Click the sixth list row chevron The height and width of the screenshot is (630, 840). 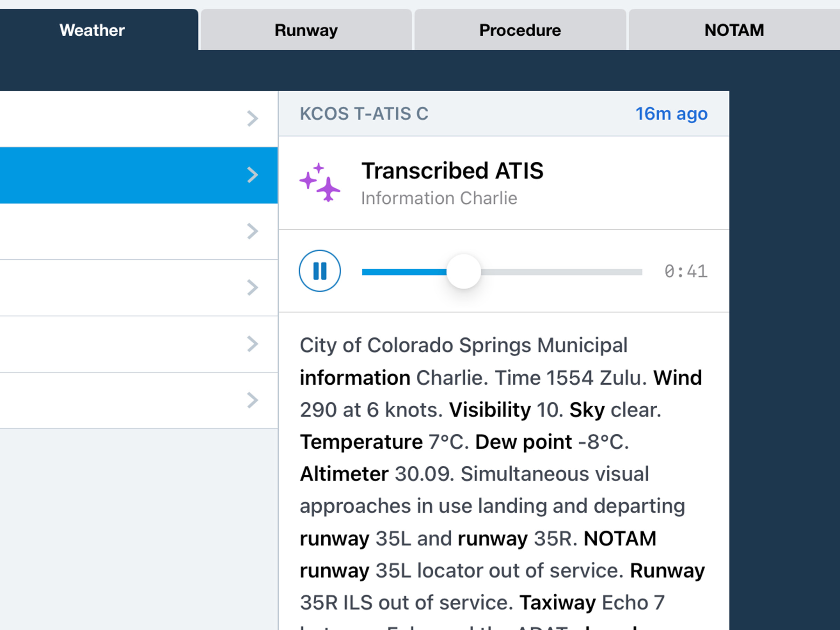point(253,400)
